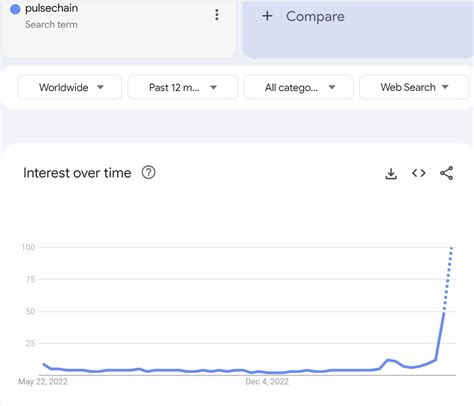Open the embed code icon
The height and width of the screenshot is (406, 474).
pos(418,173)
